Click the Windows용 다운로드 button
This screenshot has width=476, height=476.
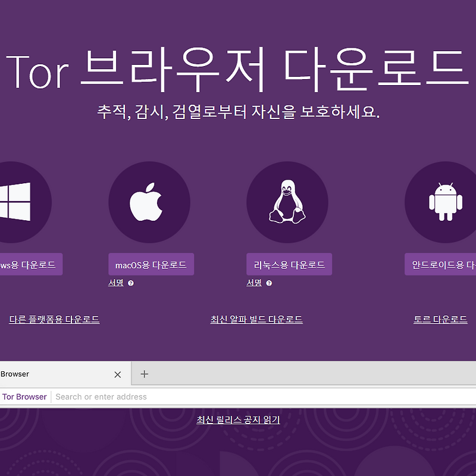30,264
